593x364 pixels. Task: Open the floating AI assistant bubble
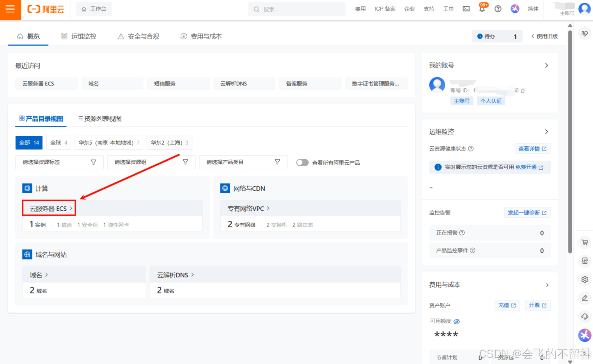click(585, 335)
